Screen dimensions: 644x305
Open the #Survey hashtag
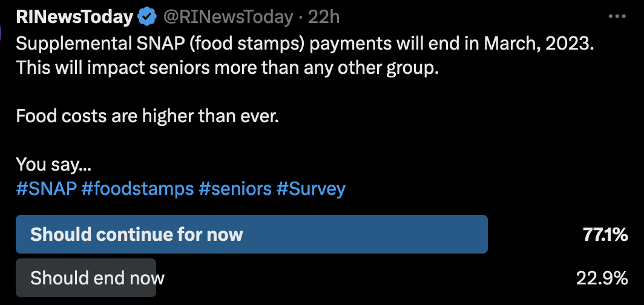(310, 189)
